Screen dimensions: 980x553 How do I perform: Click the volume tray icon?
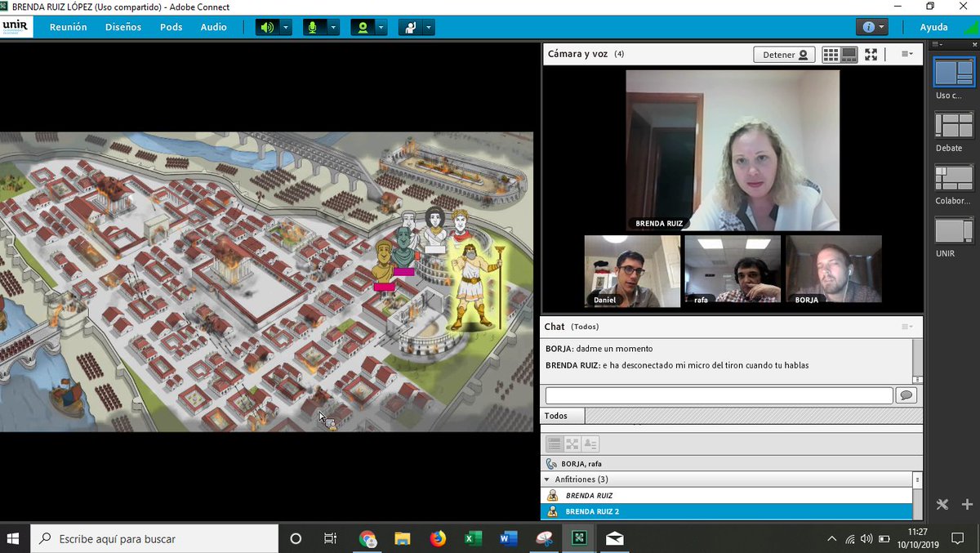tap(866, 539)
